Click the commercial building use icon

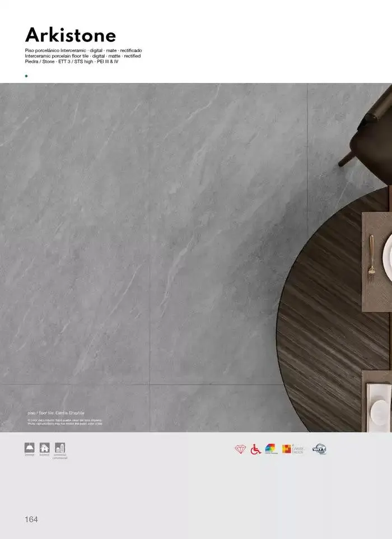tap(60, 448)
